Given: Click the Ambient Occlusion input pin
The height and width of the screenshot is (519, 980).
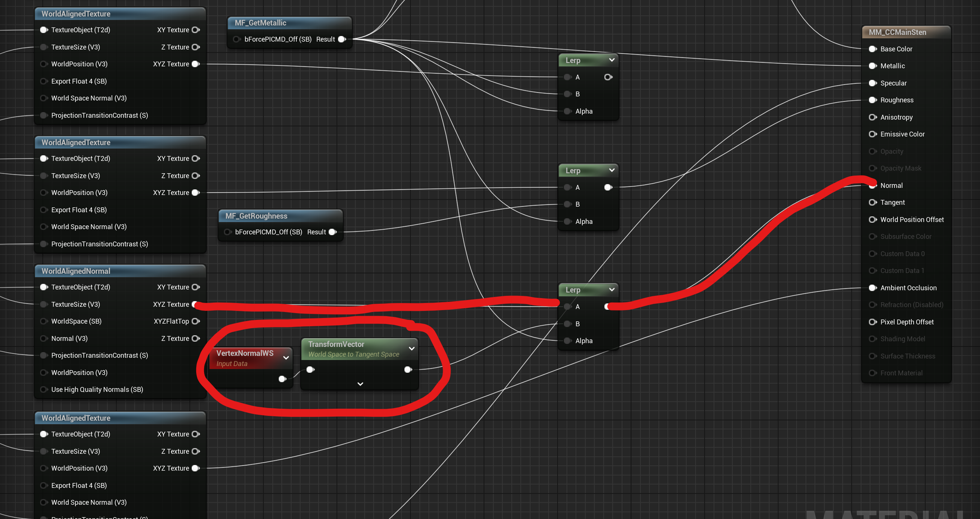Looking at the screenshot, I should point(872,288).
